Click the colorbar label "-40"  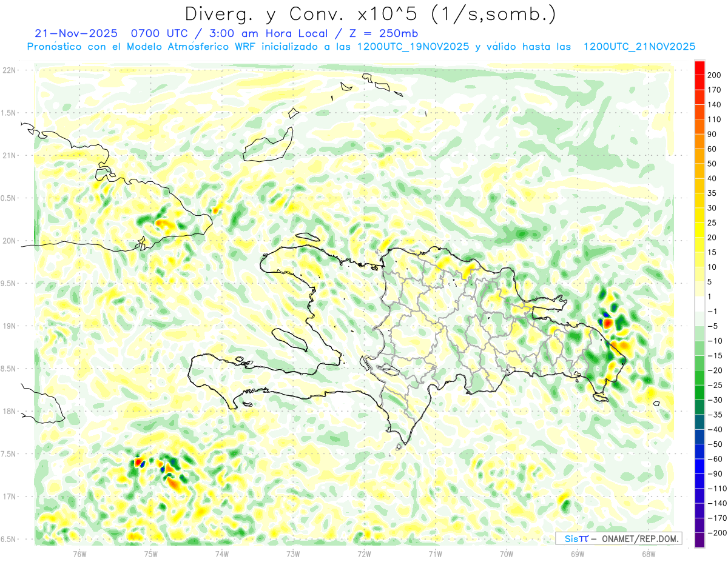click(x=716, y=430)
